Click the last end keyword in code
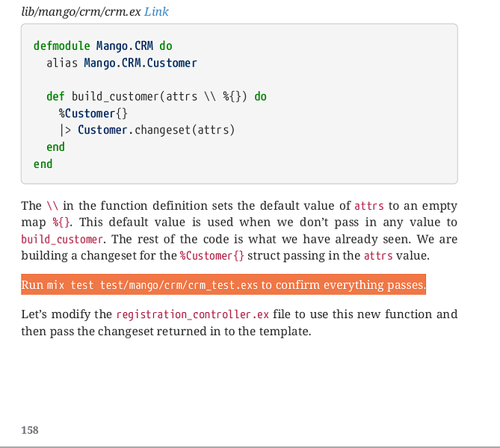This screenshot has height=448, width=500. click(x=43, y=164)
